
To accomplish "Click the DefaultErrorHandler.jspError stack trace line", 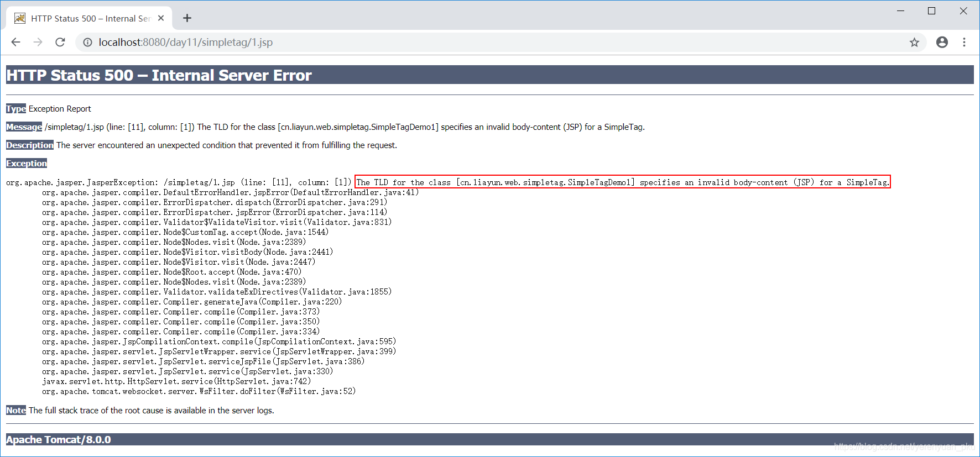I will [x=230, y=192].
